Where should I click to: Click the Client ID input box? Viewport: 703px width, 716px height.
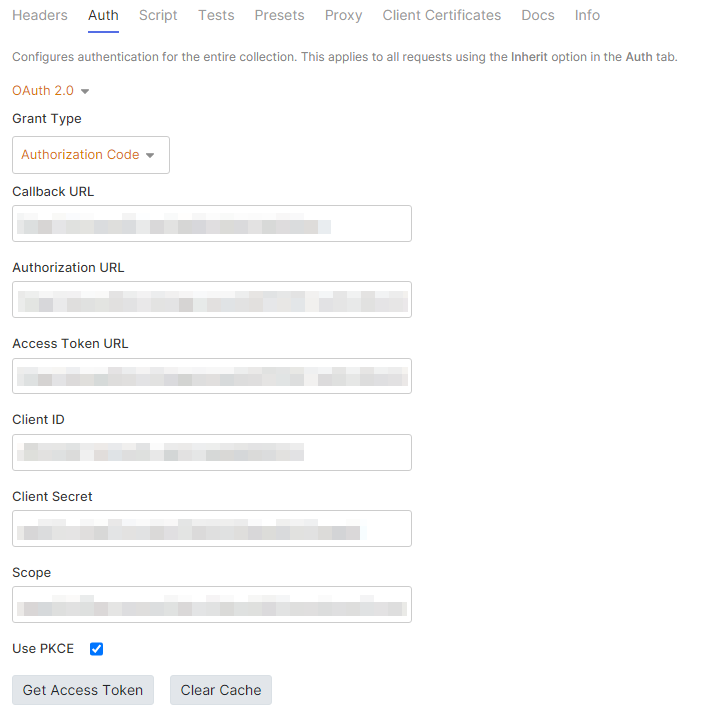[212, 452]
